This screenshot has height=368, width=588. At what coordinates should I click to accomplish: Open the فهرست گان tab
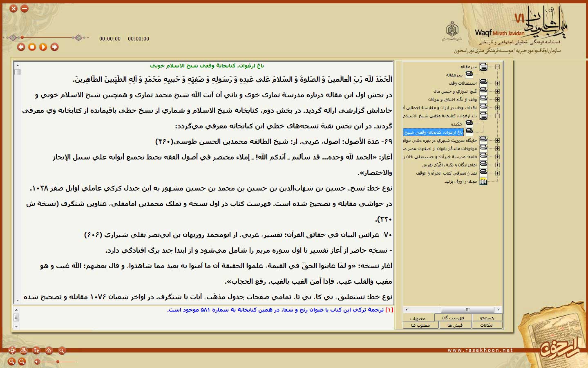pyautogui.click(x=453, y=318)
